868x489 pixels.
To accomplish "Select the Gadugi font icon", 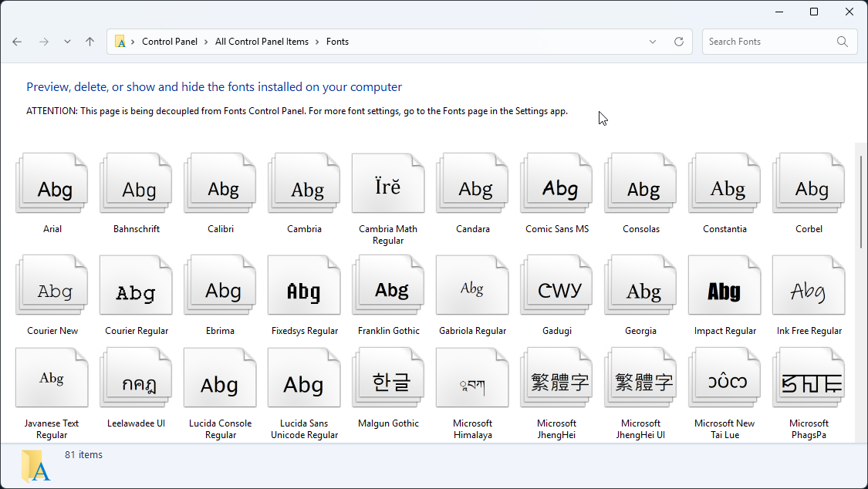I will (x=557, y=285).
